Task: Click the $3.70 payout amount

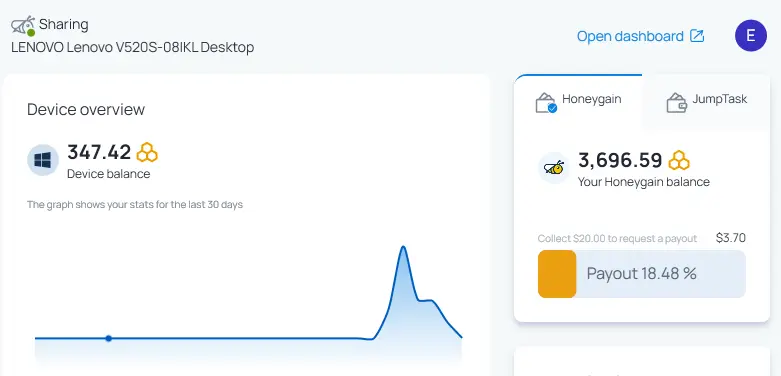Action: tap(731, 238)
